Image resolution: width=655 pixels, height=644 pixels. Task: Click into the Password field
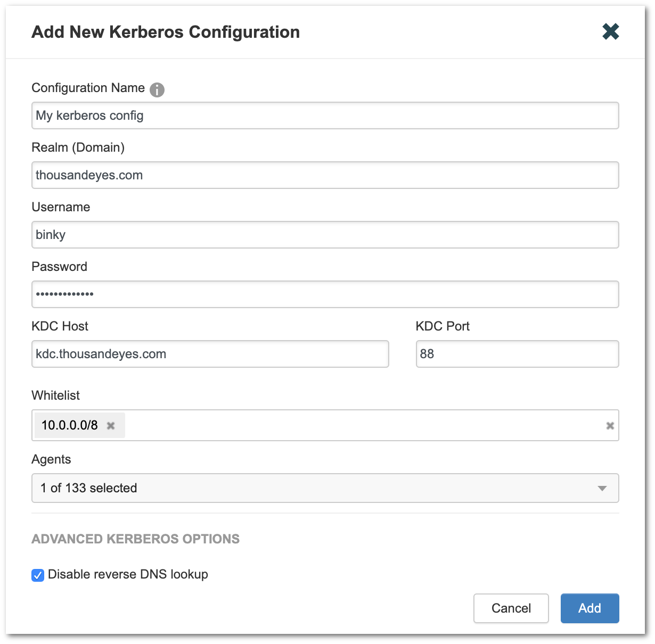click(x=325, y=294)
